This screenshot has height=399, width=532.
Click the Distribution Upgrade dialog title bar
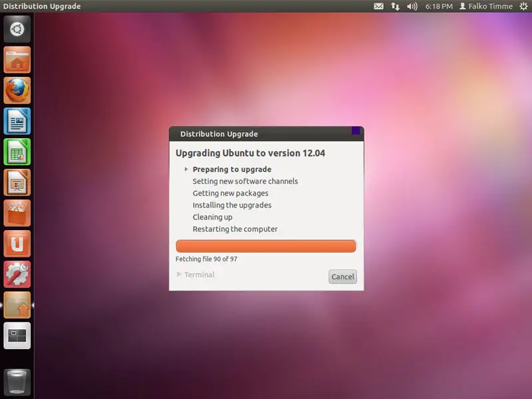click(267, 134)
